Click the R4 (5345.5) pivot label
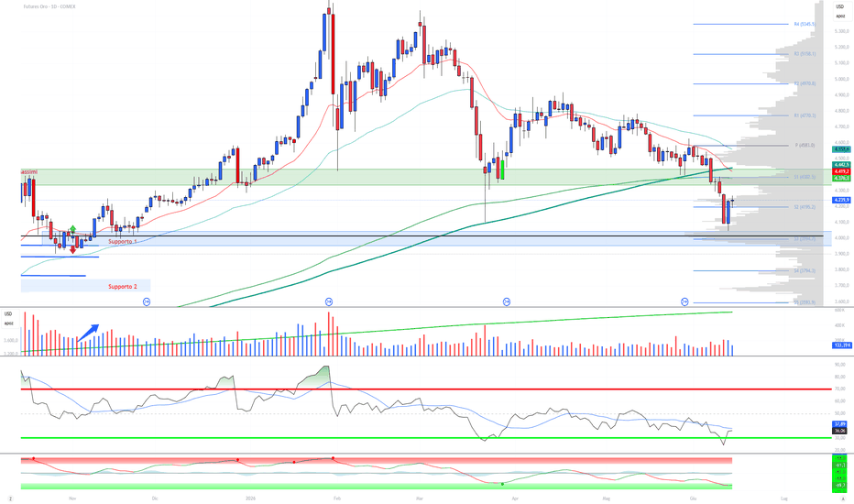 [x=804, y=25]
